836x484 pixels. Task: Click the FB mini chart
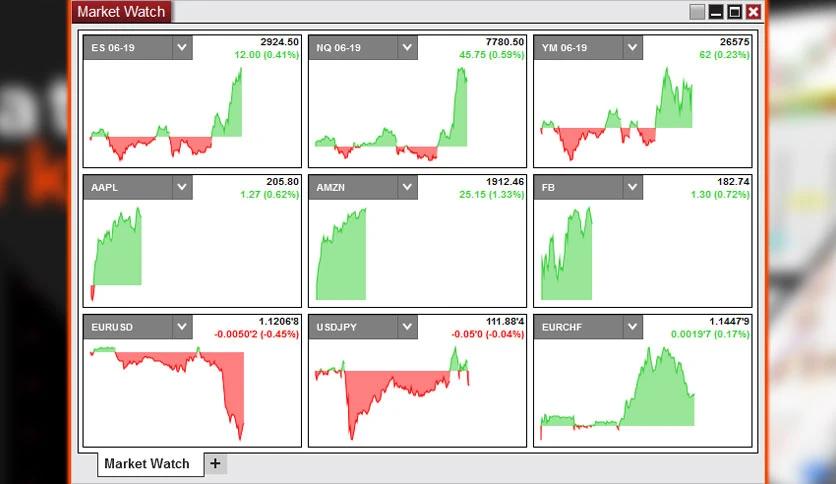[x=566, y=254]
